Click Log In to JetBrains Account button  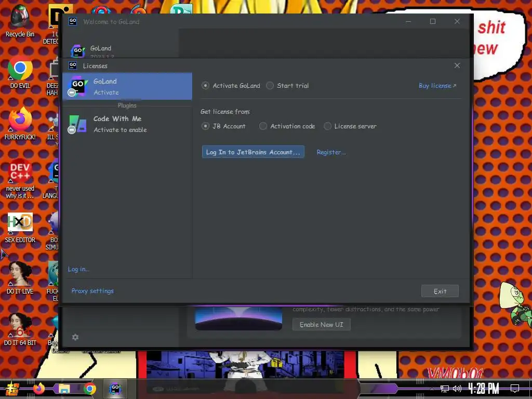pyautogui.click(x=253, y=152)
